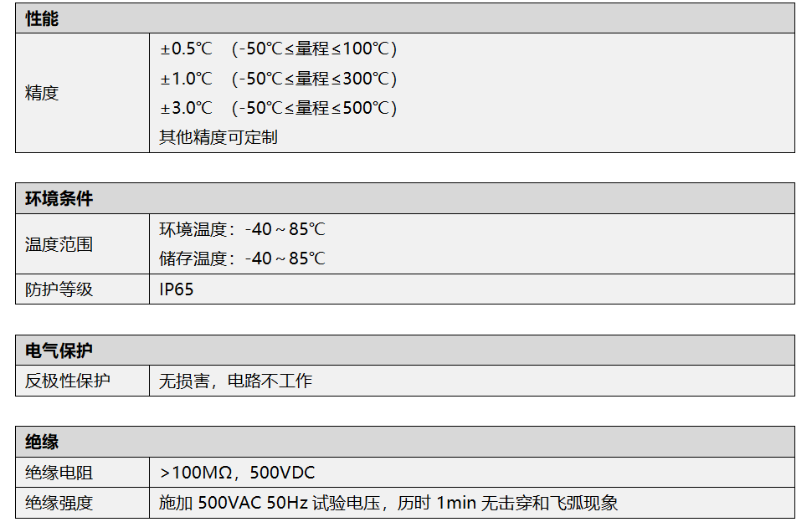The width and height of the screenshot is (812, 522).
Task: Click the ±0.5℃ accuracy line
Action: coord(278,49)
